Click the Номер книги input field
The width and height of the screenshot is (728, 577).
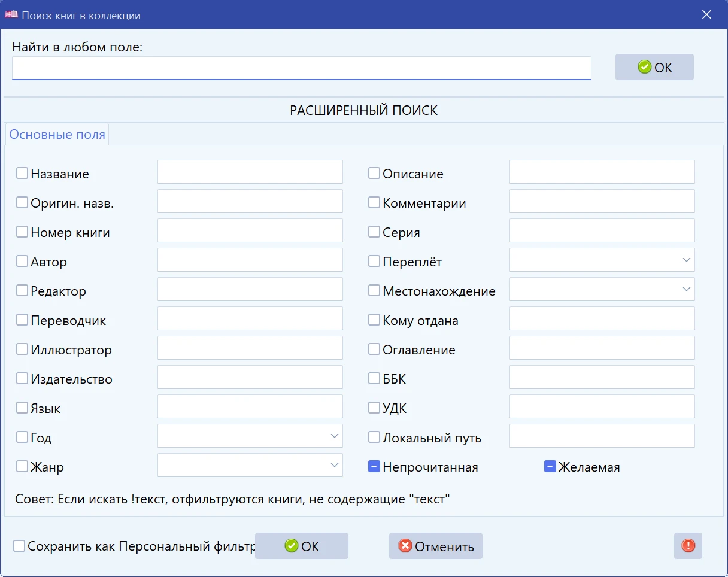[x=250, y=230]
